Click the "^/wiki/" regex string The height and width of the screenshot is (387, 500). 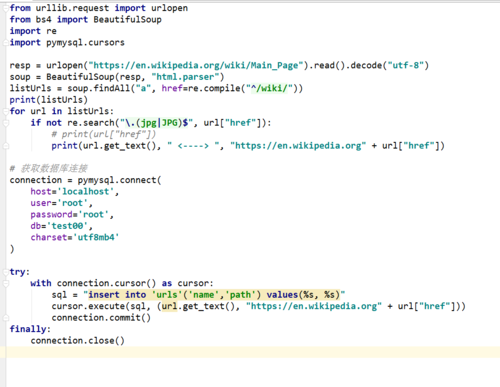(269, 88)
